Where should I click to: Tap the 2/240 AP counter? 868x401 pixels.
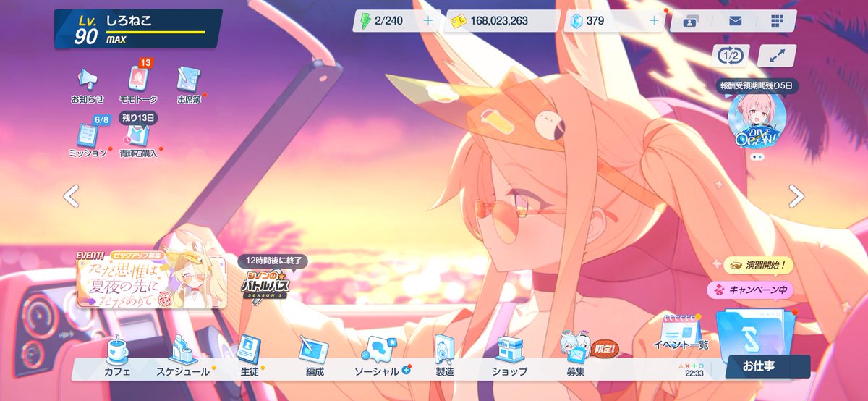click(388, 21)
